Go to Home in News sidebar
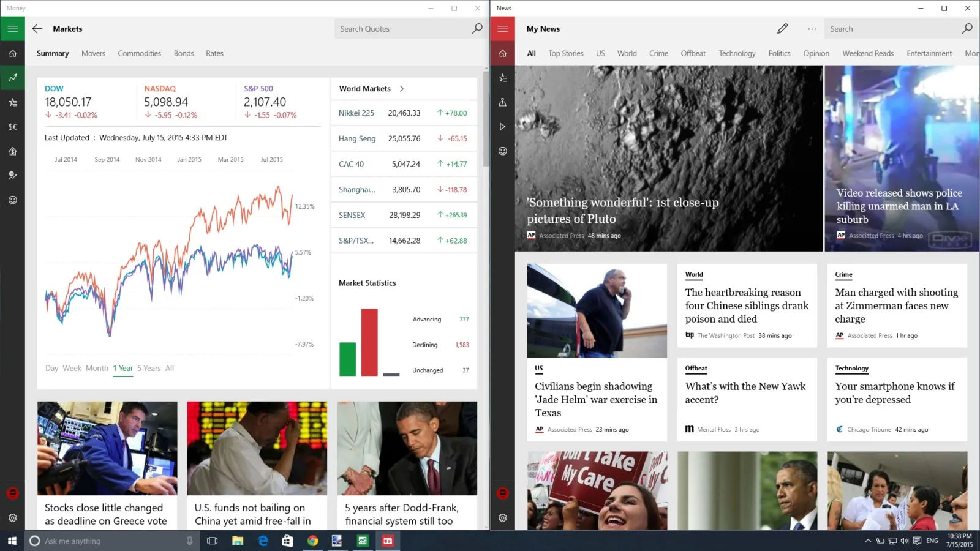980x551 pixels. click(x=502, y=53)
